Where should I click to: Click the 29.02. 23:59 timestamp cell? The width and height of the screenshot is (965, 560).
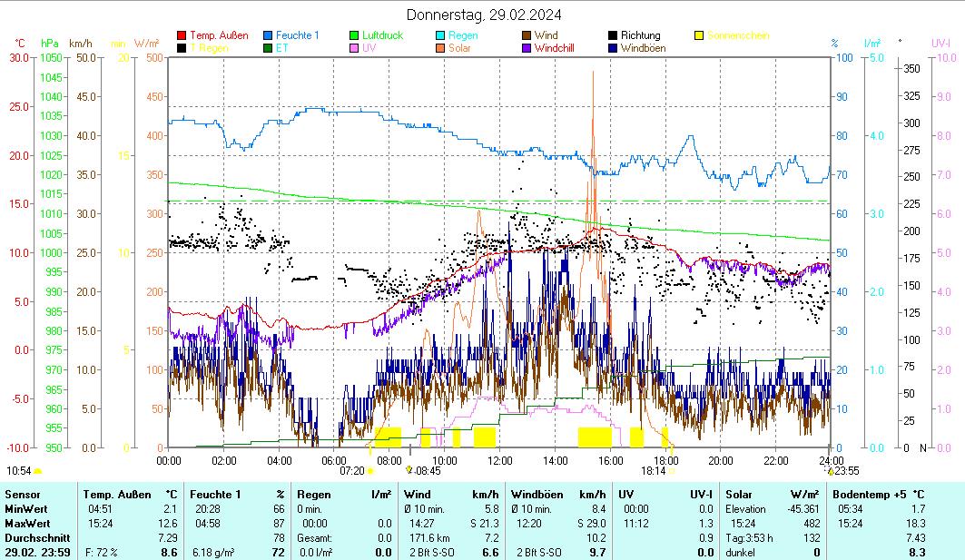[x=37, y=553]
